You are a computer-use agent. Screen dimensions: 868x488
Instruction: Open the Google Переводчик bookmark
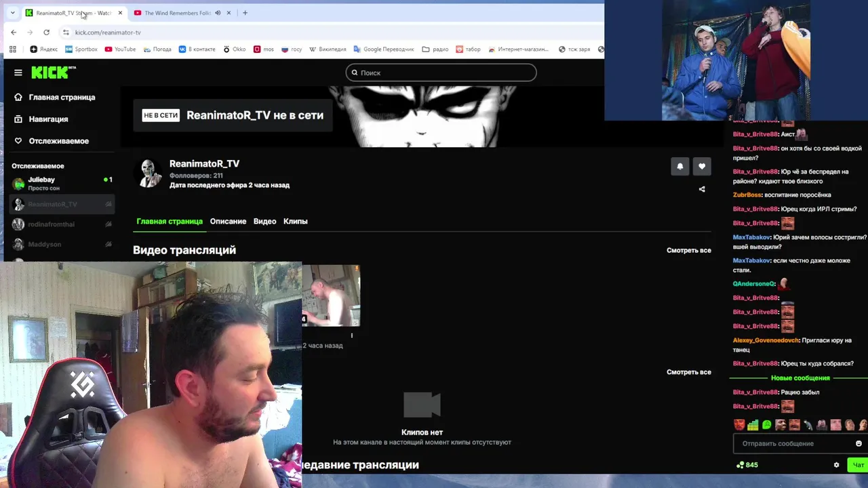pos(384,49)
